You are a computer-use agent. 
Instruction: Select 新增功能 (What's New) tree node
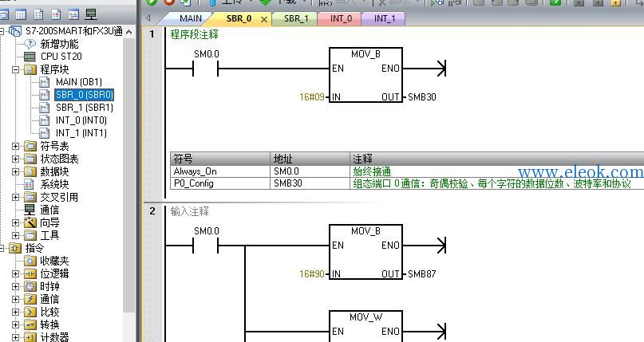click(59, 44)
